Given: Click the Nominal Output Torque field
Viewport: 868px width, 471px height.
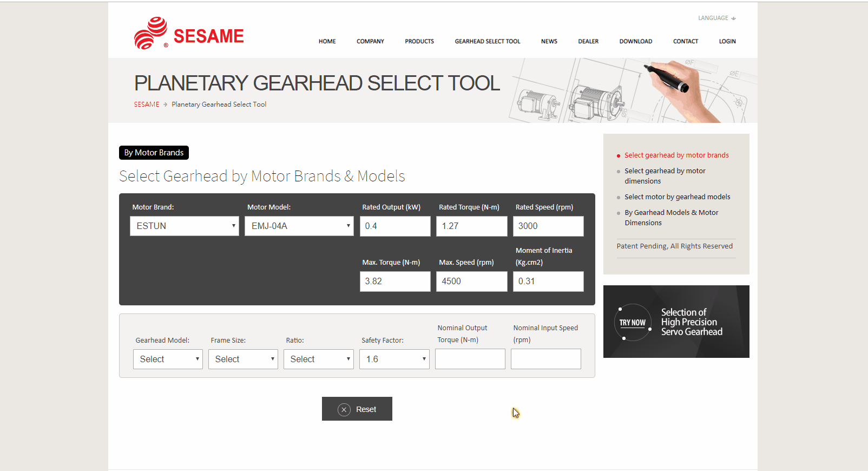Looking at the screenshot, I should coord(470,359).
